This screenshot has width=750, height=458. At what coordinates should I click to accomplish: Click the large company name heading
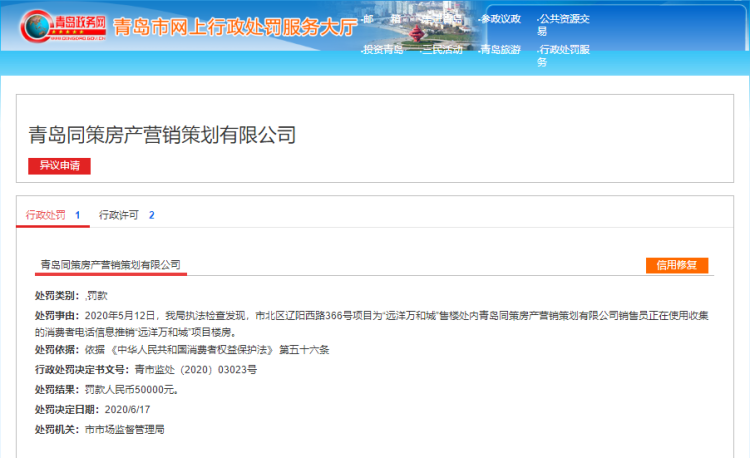(162, 135)
